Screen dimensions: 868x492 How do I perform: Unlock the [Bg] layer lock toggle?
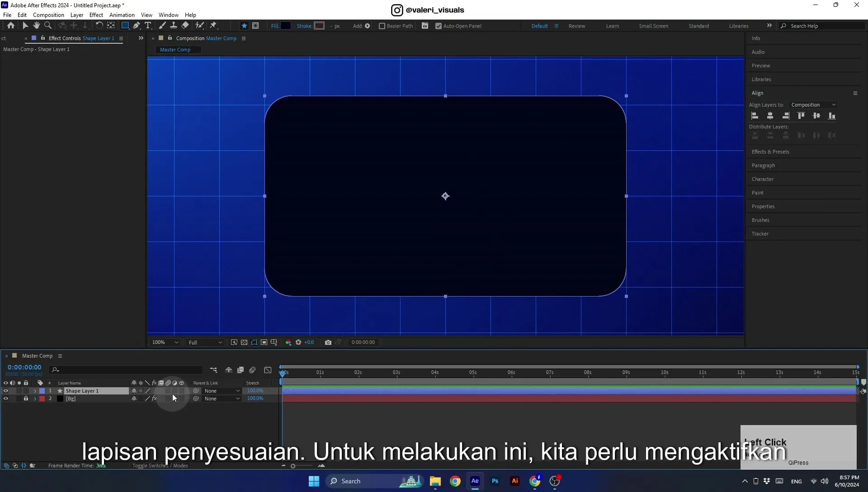(26, 398)
